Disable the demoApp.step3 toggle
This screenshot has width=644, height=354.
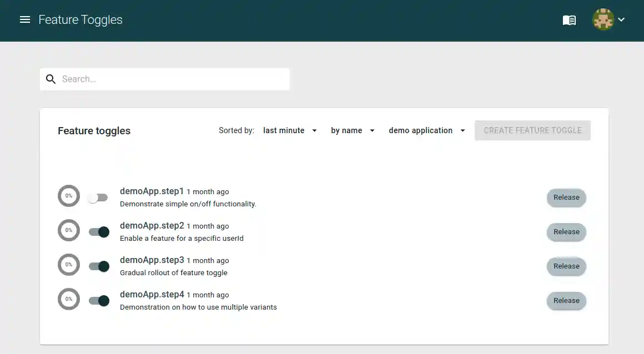point(98,266)
